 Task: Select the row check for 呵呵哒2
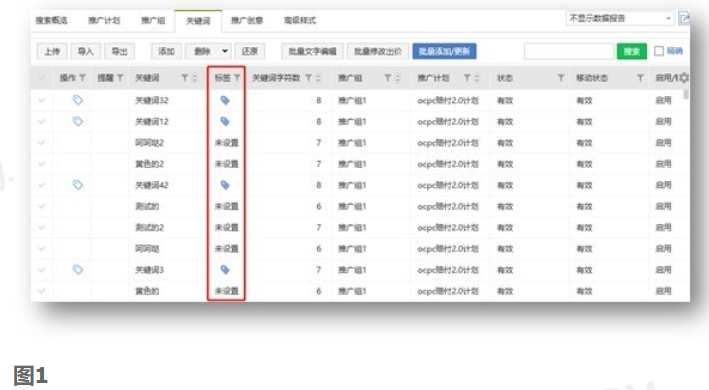coord(42,143)
